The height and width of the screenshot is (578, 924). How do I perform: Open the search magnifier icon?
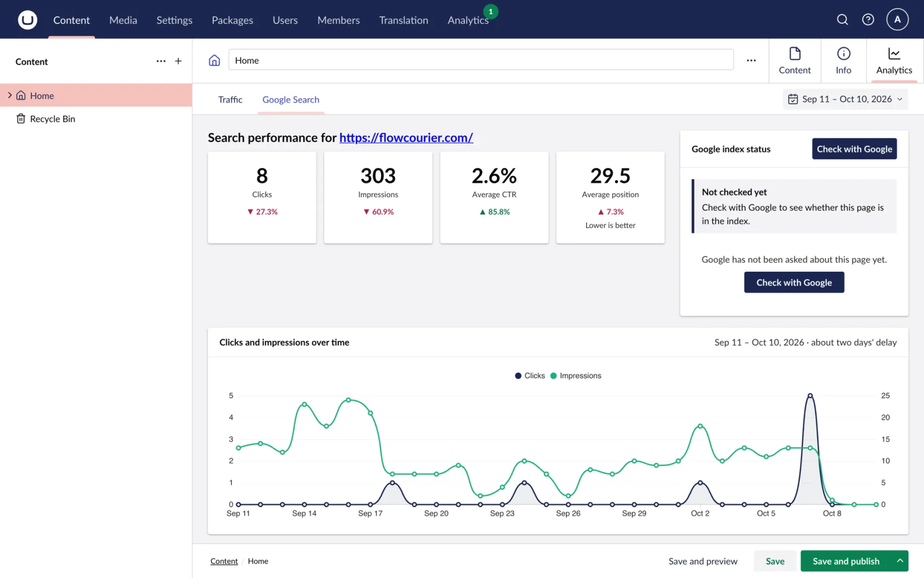(x=843, y=20)
